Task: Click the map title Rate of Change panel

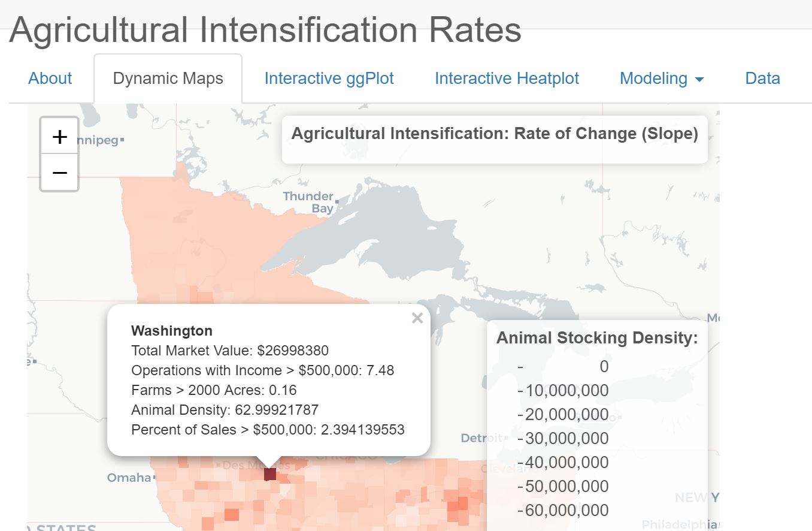Action: click(x=494, y=134)
